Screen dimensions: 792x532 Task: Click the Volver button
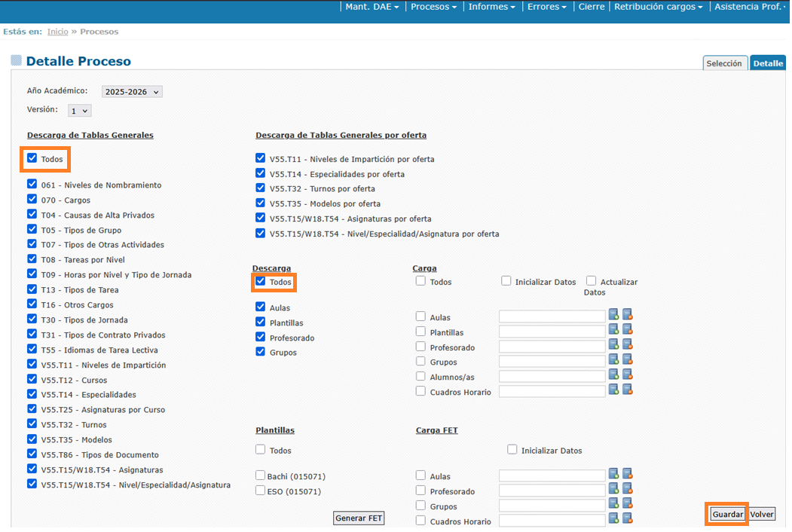pyautogui.click(x=762, y=515)
